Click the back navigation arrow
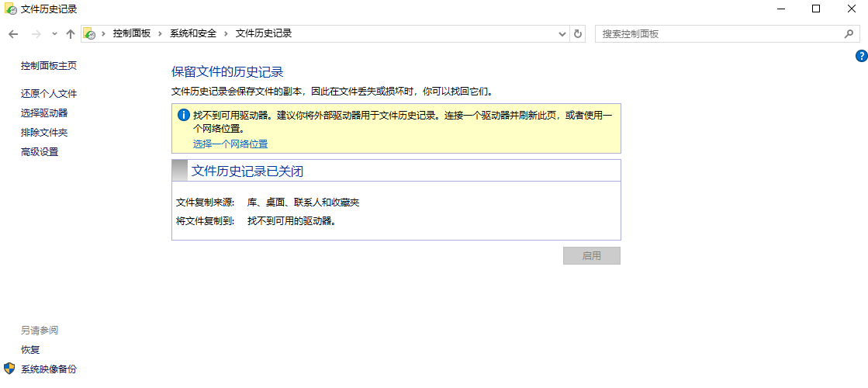Screen dimensions: 868x388 [x=13, y=34]
